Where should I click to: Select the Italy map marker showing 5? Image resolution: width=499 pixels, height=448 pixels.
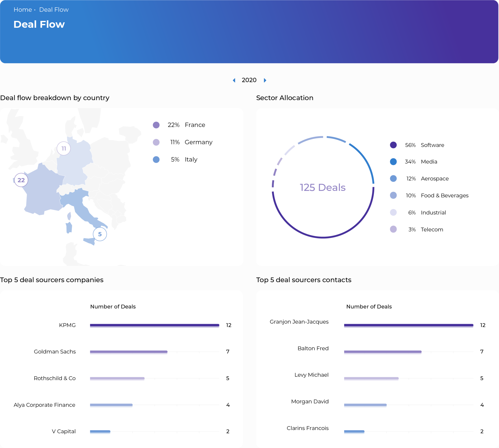tap(100, 234)
